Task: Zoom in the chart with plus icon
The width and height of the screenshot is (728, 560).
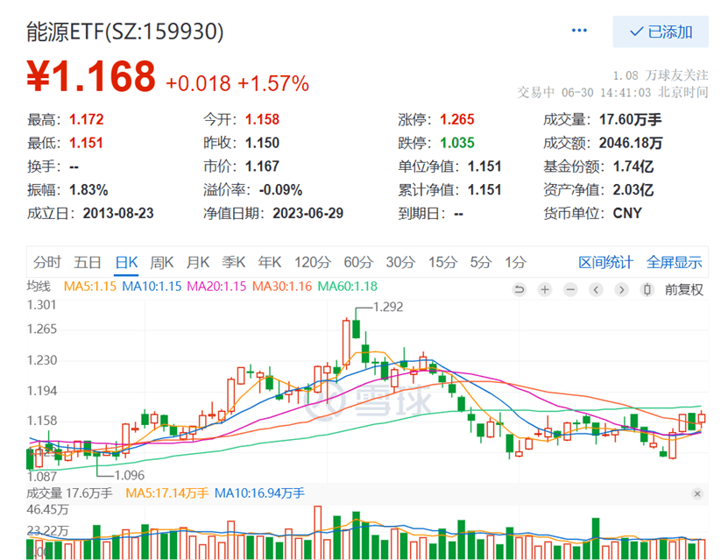Action: click(x=545, y=290)
